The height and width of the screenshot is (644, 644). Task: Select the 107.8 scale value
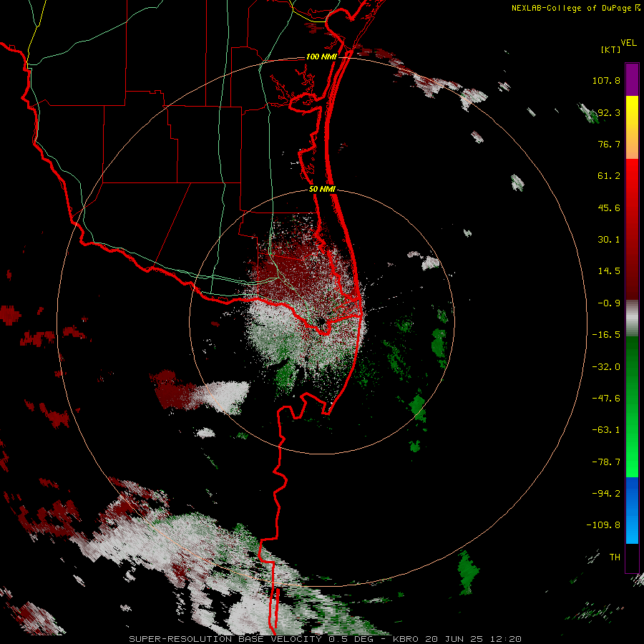click(606, 80)
